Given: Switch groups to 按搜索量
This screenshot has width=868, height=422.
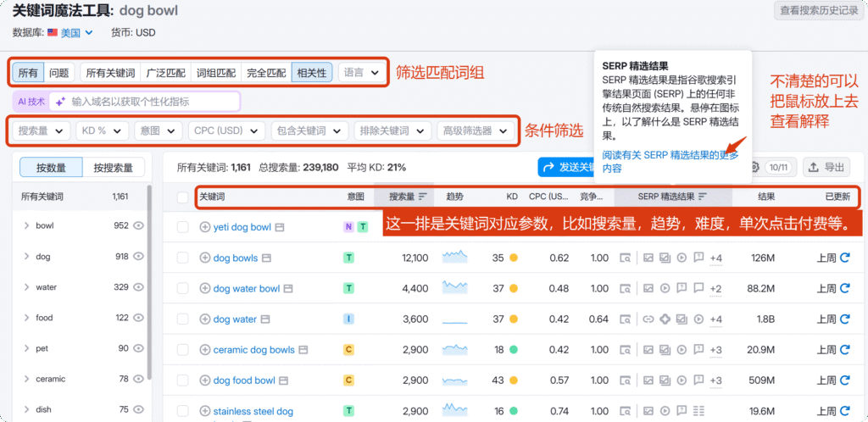Looking at the screenshot, I should pyautogui.click(x=114, y=167).
